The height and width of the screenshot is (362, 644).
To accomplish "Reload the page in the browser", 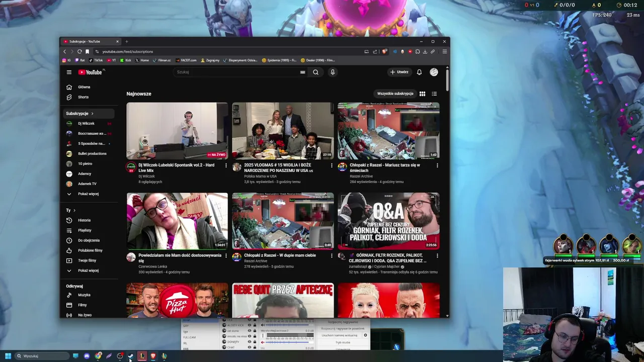I will (79, 51).
